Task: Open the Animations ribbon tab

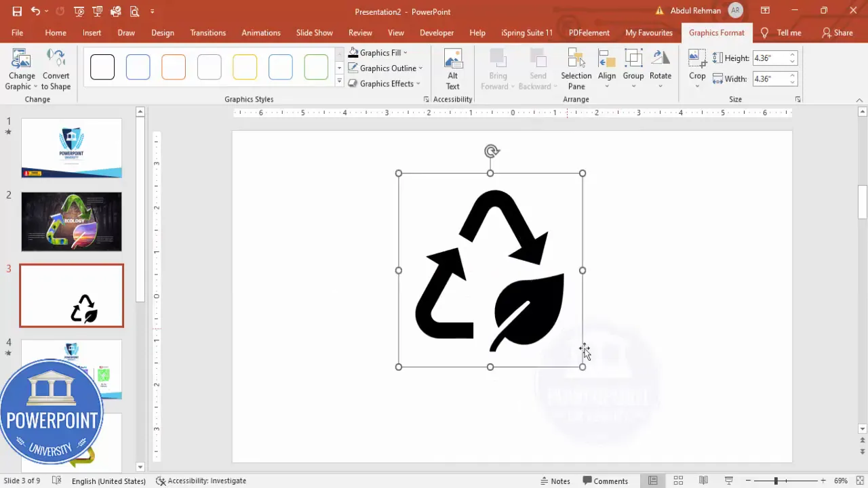Action: (260, 33)
